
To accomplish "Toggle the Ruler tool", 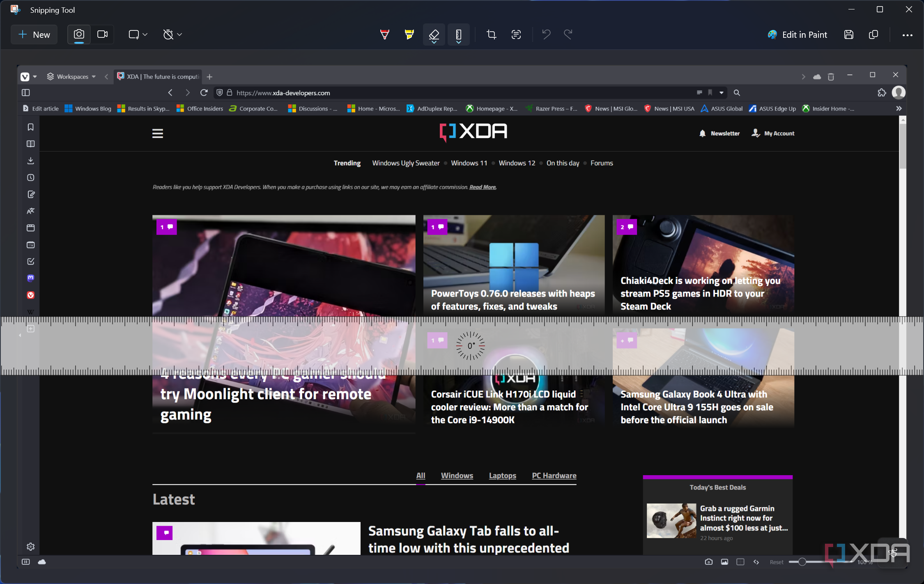I will click(459, 34).
